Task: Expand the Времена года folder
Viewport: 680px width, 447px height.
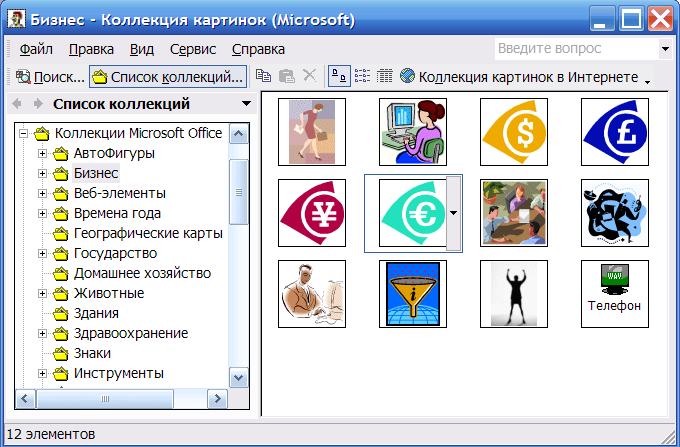Action: click(42, 213)
